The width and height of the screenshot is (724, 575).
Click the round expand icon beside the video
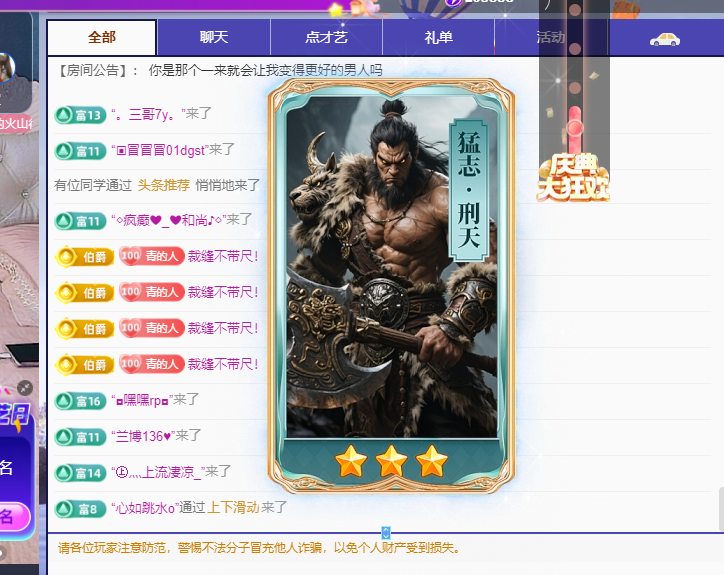(25, 387)
